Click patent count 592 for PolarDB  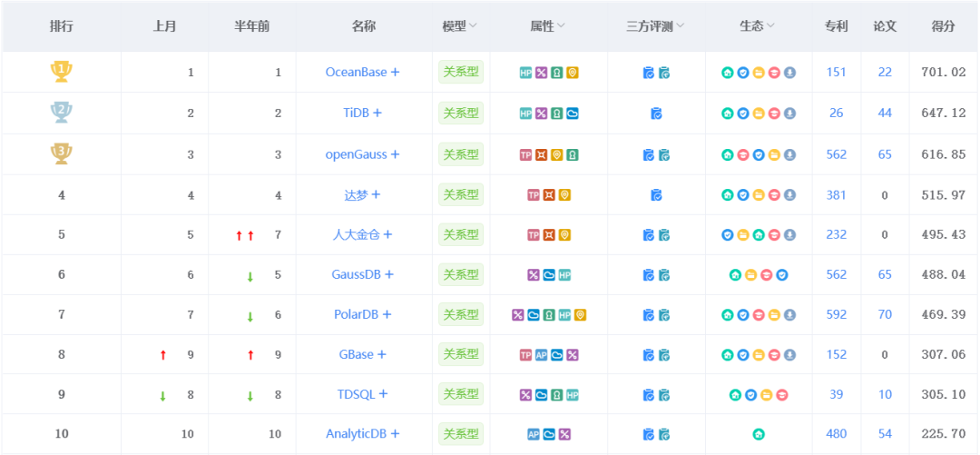pyautogui.click(x=837, y=314)
